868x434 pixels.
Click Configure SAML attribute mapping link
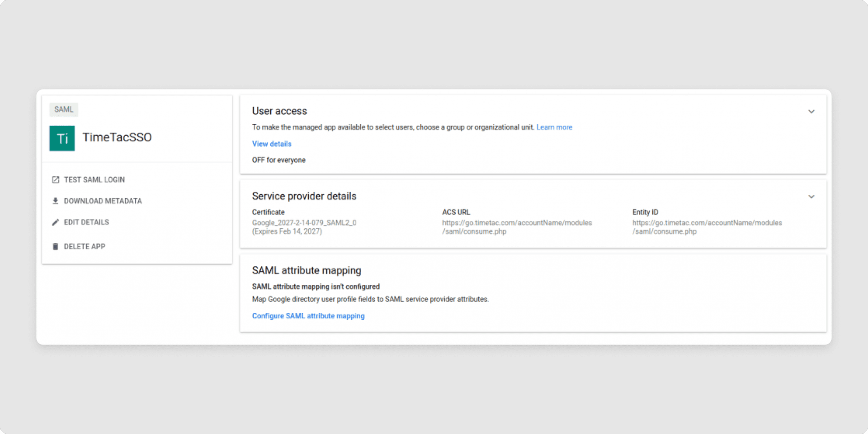click(x=308, y=316)
